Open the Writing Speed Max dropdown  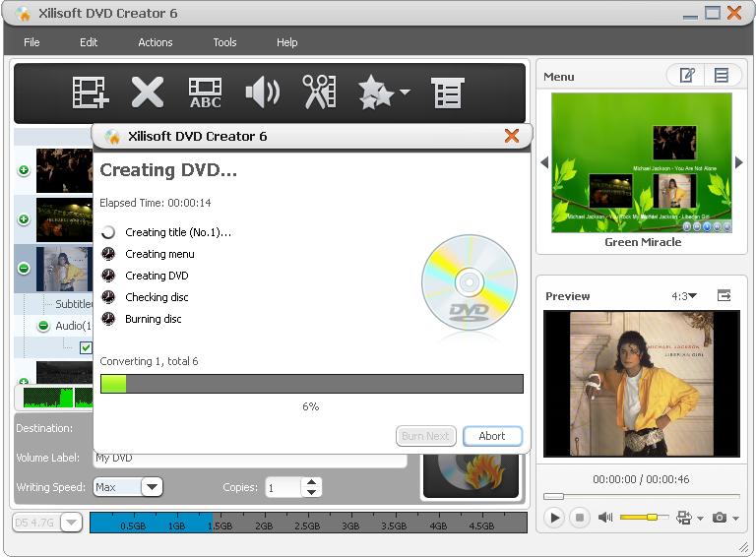[x=152, y=487]
